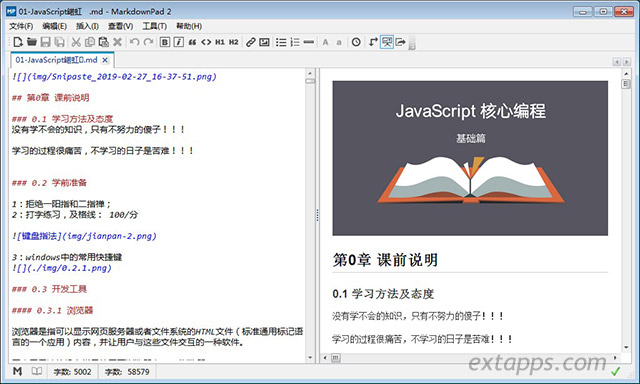Viewport: 640px width, 384px height.
Task: Click book icon in status bar
Action: coord(37,371)
